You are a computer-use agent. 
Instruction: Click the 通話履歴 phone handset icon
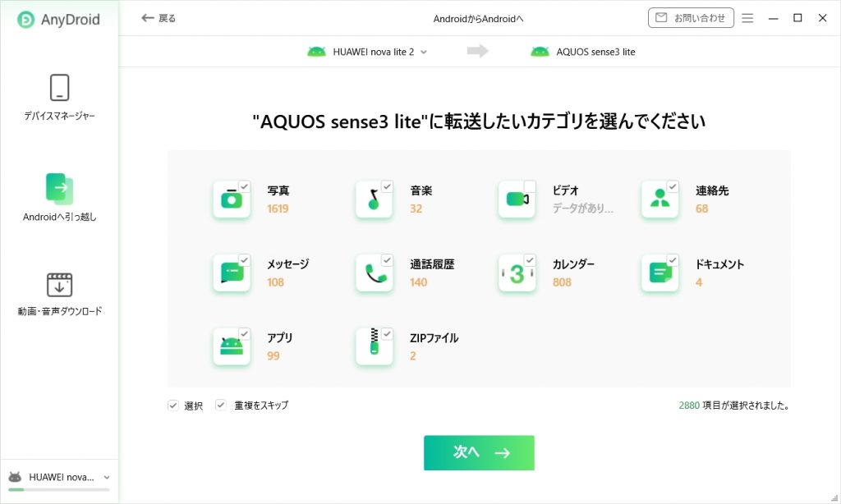point(375,273)
